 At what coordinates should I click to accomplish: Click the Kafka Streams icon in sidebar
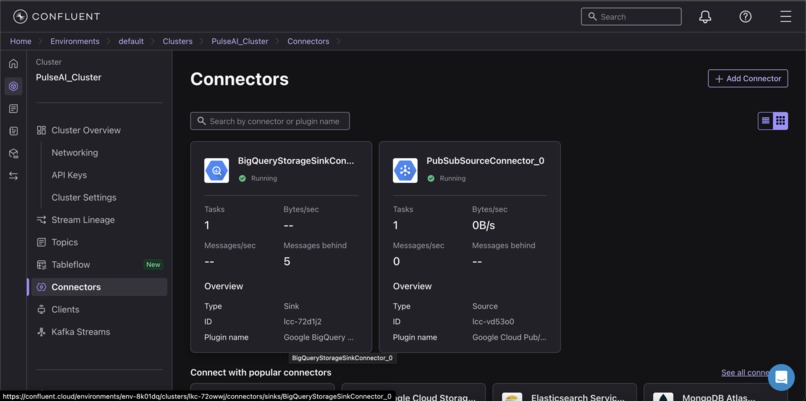(x=42, y=332)
